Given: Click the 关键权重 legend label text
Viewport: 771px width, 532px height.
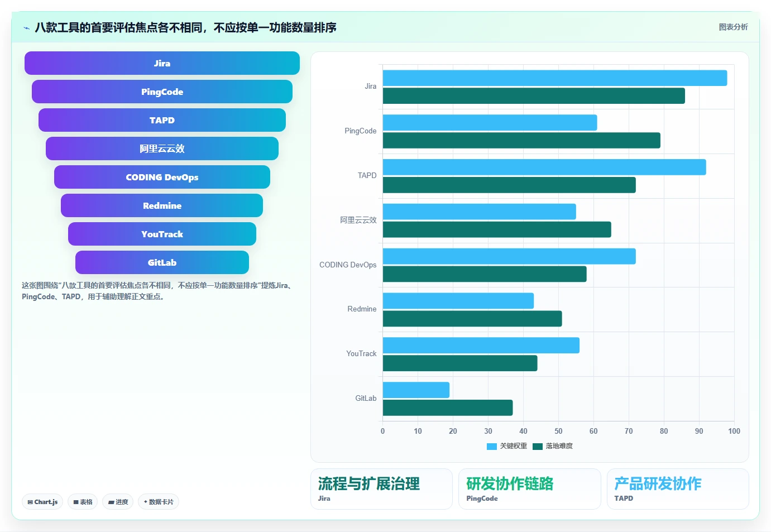Looking at the screenshot, I should 514,446.
